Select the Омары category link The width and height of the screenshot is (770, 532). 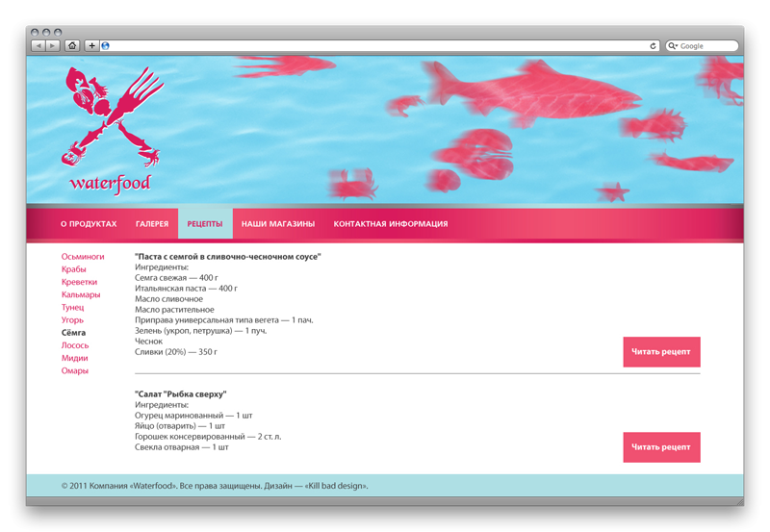[x=75, y=370]
